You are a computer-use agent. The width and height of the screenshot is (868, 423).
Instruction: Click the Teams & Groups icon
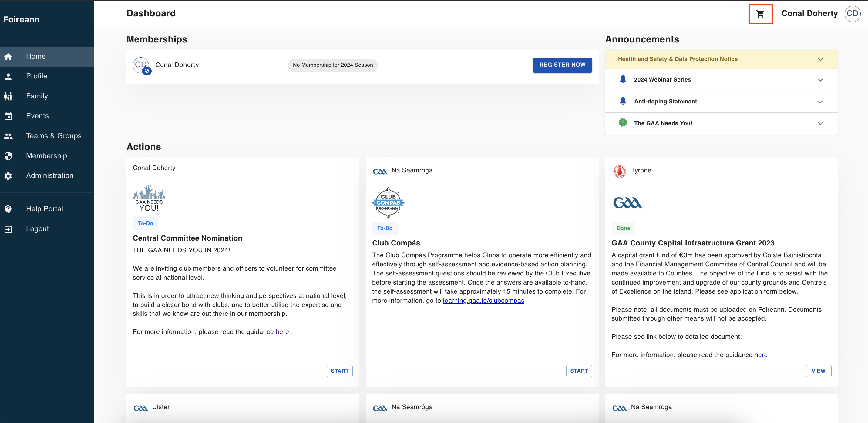(x=8, y=136)
